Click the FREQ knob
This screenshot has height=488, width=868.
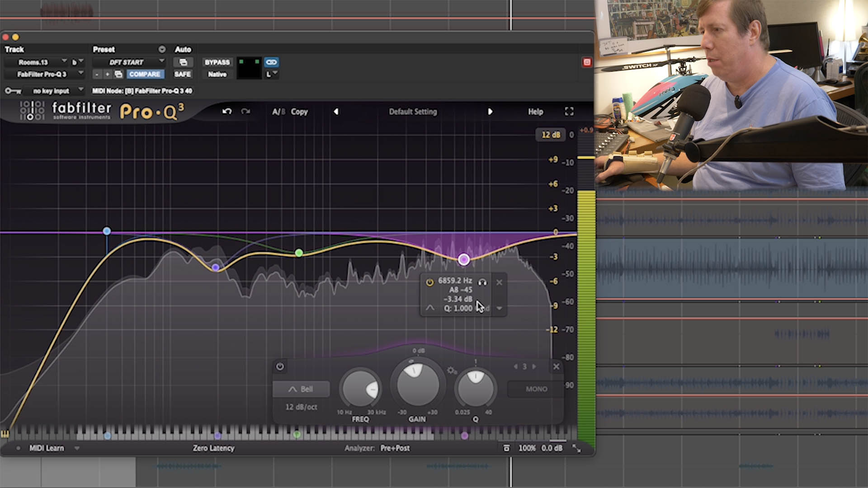pyautogui.click(x=360, y=389)
